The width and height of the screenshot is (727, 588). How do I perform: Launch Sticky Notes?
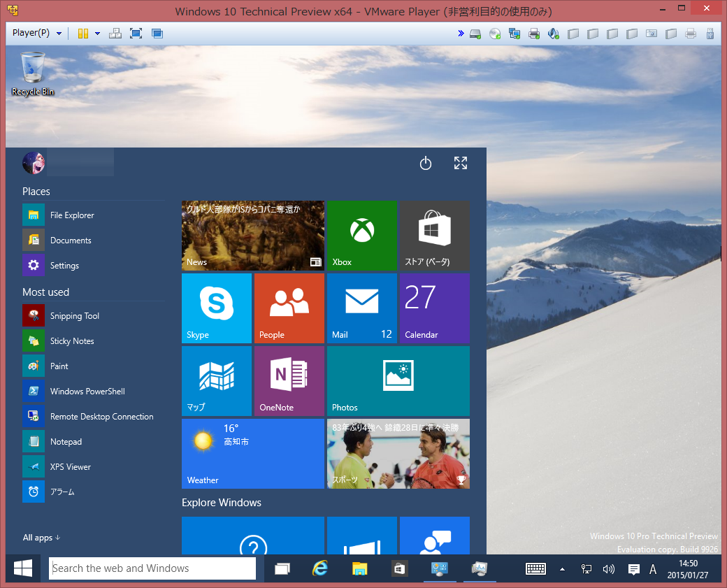coord(93,340)
